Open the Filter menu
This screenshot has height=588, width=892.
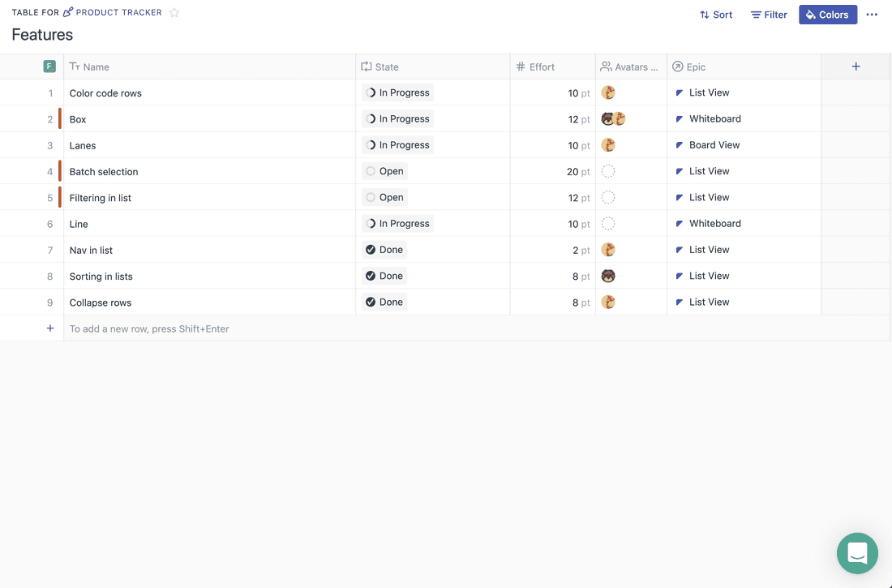pos(769,15)
